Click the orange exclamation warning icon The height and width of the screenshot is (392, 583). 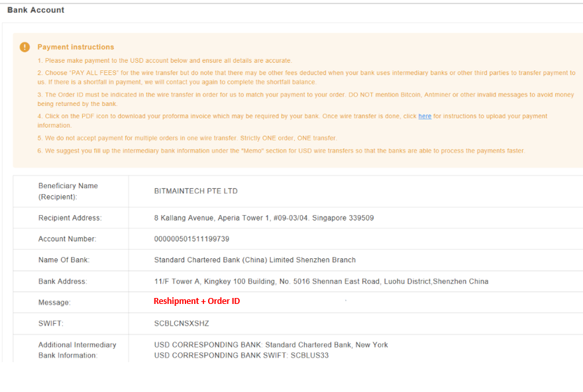point(25,47)
